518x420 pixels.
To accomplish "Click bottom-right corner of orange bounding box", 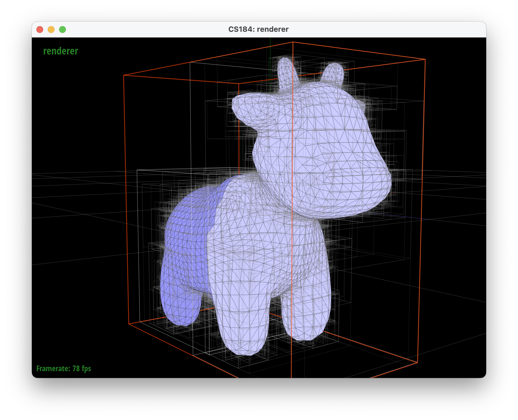I will pyautogui.click(x=417, y=363).
